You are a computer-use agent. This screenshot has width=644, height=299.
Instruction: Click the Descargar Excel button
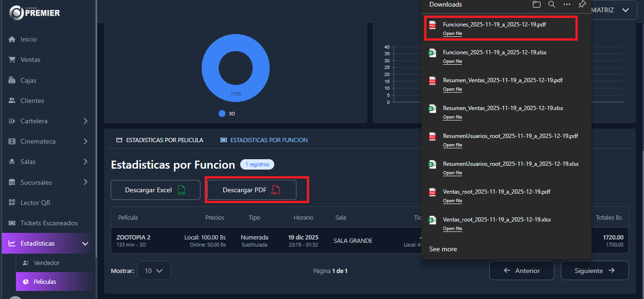[155, 190]
